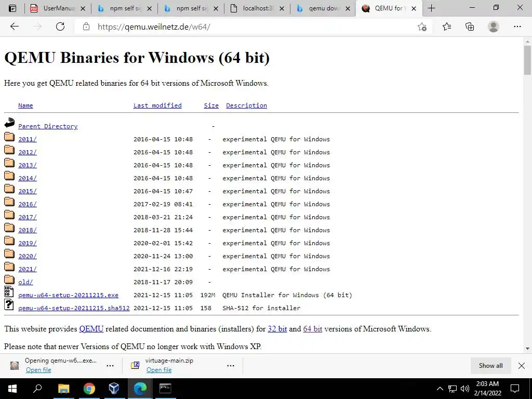Click the Parent Directory back arrow icon
Screen dimensions: 532x399
click(9, 123)
